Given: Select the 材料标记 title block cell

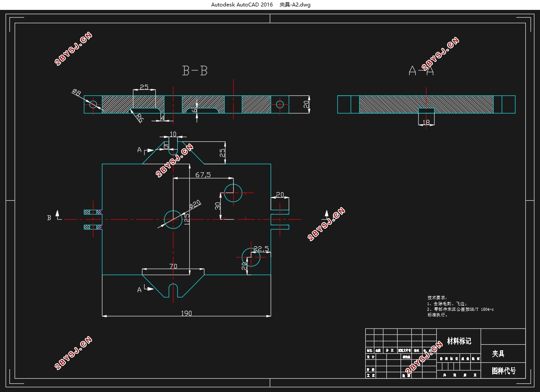Looking at the screenshot, I should click(x=459, y=341).
